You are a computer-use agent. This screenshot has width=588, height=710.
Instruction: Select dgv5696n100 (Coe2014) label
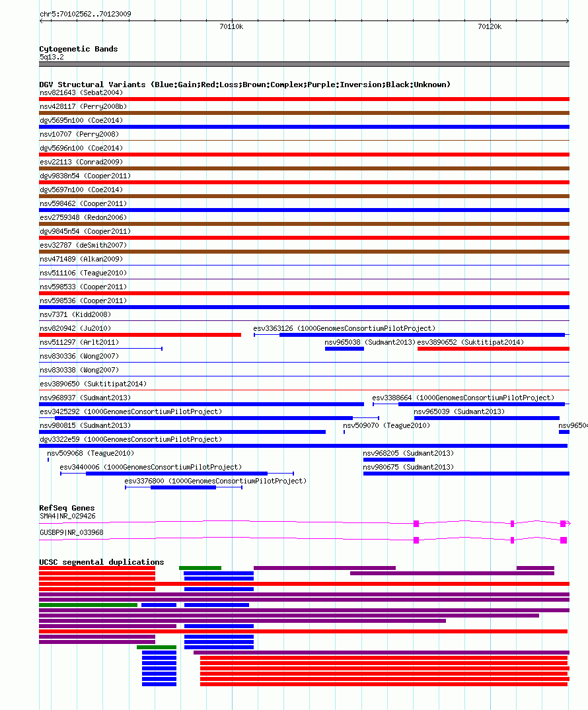tap(81, 148)
